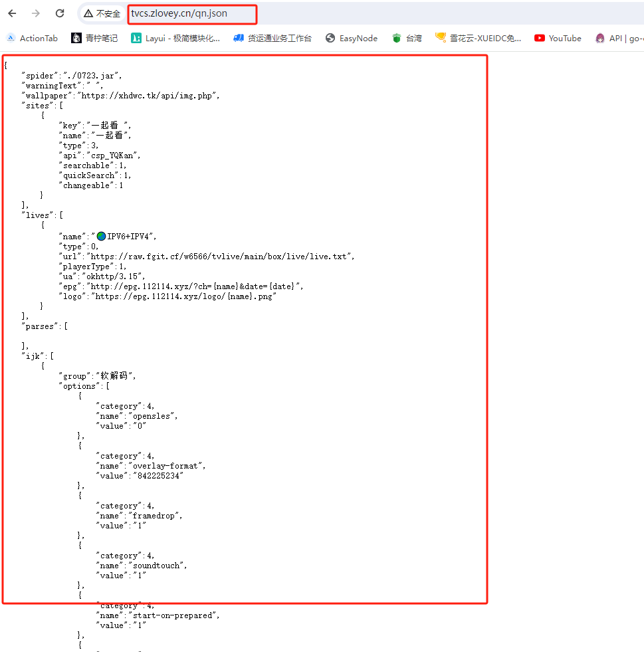Open the 货运通业务工作台 bookmark

[272, 39]
